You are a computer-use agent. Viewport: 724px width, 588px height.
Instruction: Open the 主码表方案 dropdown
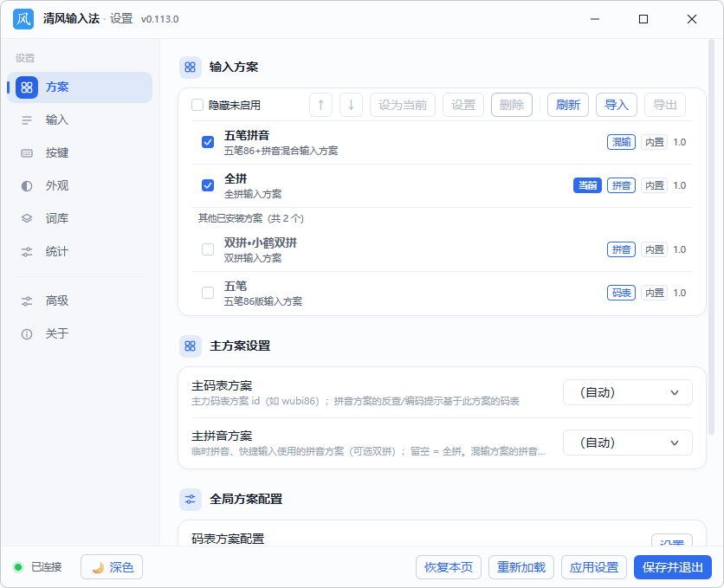[628, 392]
